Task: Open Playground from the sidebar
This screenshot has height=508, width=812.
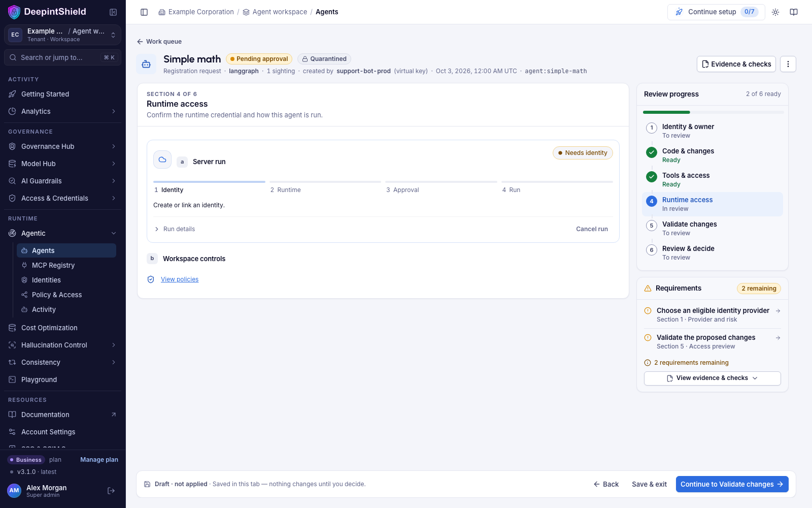Action: pyautogui.click(x=62, y=379)
